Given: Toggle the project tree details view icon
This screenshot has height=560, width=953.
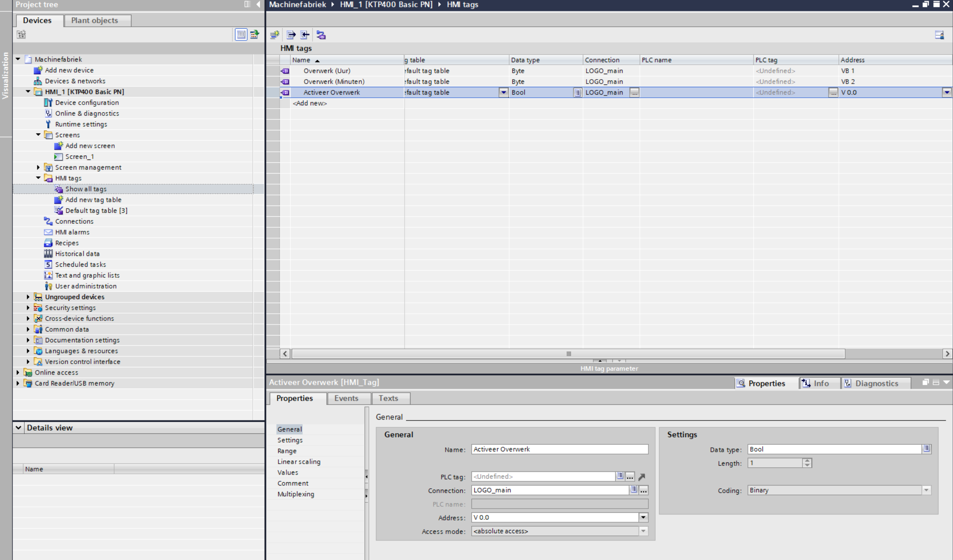Looking at the screenshot, I should [x=241, y=35].
